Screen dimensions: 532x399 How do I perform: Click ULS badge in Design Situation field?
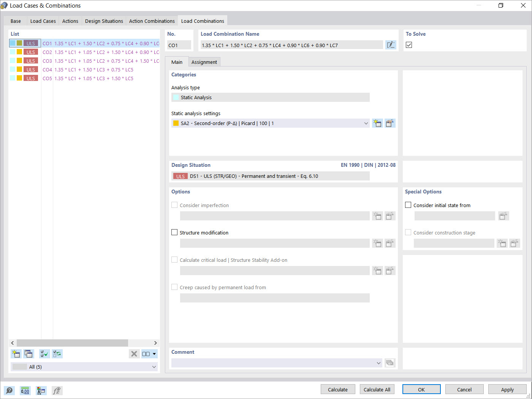180,176
